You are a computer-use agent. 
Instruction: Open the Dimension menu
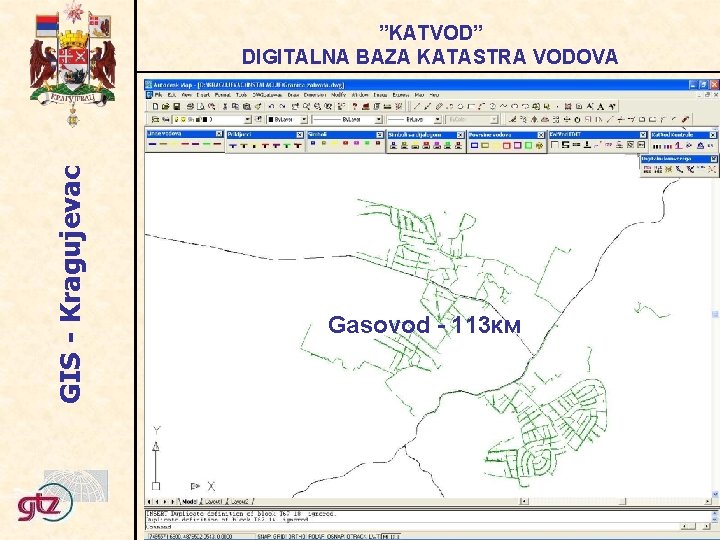(x=315, y=95)
